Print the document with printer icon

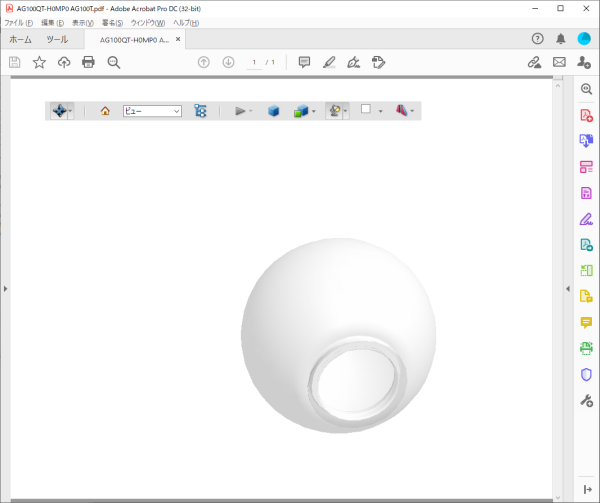coord(88,62)
